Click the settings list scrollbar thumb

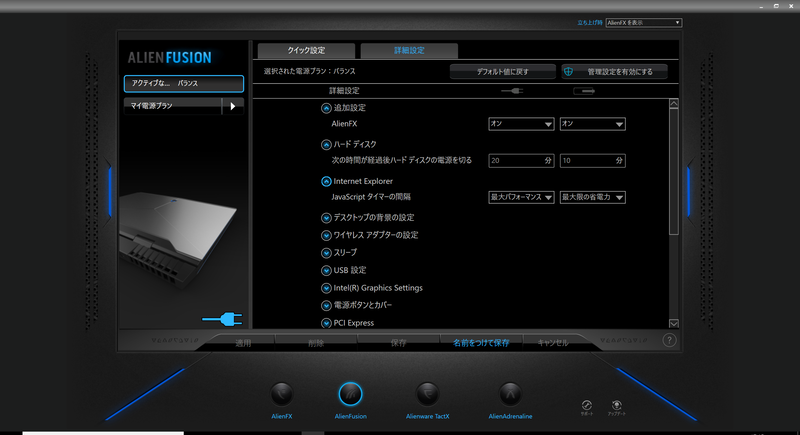(x=673, y=171)
